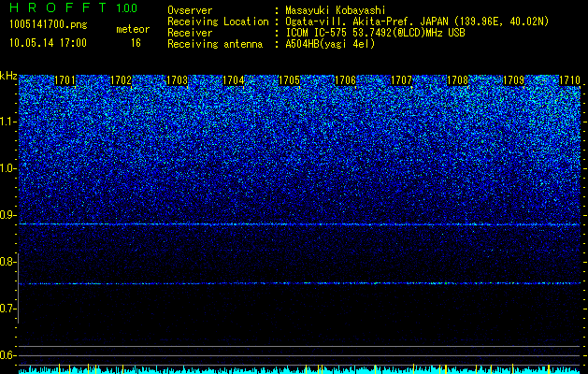This screenshot has width=588, height=374.
Task: Click the 0.7 frequency axis label
Action: 8,309
